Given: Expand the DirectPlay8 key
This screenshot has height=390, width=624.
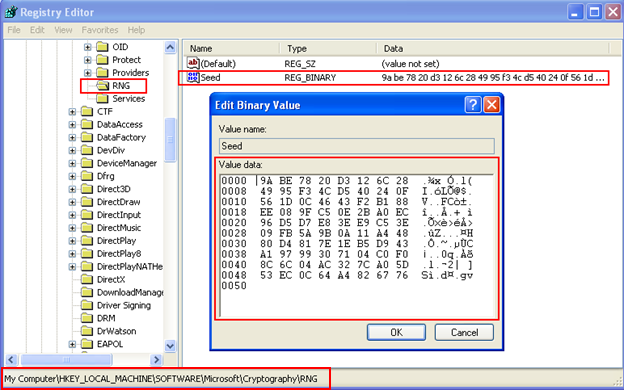Looking at the screenshot, I should point(72,254).
